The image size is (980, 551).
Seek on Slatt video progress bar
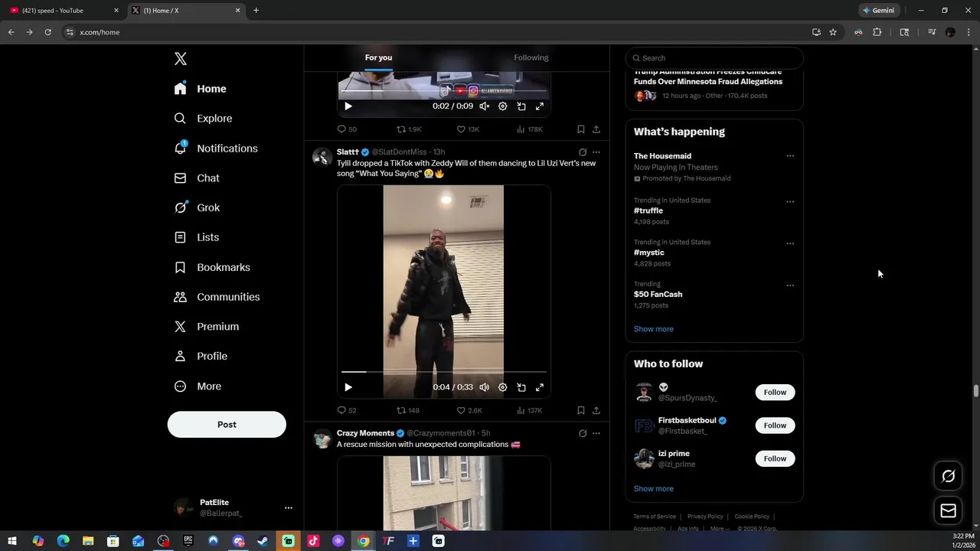pyautogui.click(x=444, y=372)
